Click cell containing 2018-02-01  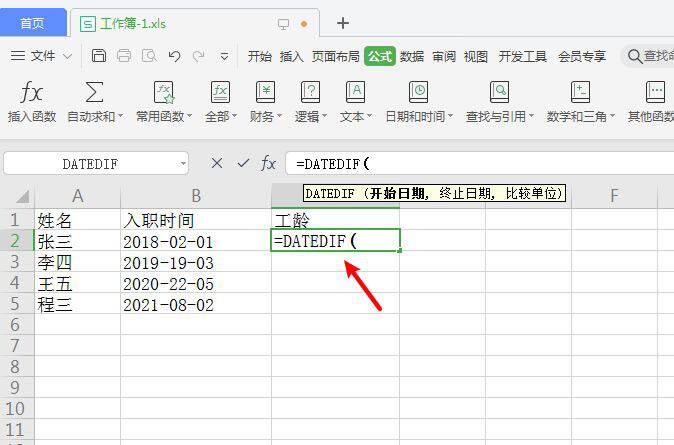(x=196, y=240)
